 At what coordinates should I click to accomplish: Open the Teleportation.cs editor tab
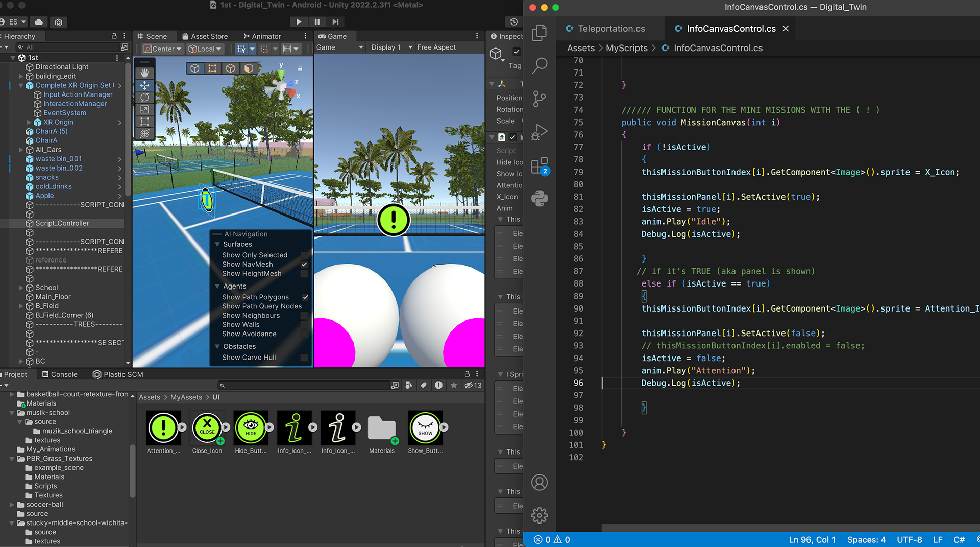[x=611, y=29]
